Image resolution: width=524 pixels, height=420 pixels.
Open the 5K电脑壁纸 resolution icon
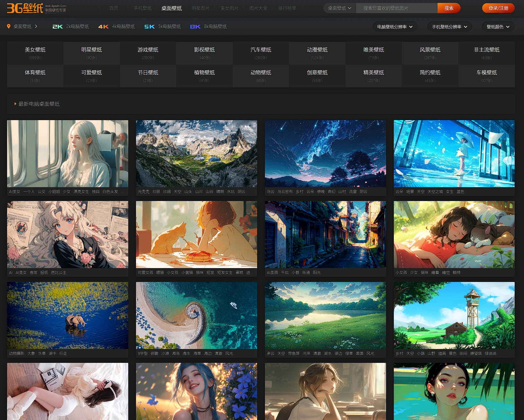(149, 27)
